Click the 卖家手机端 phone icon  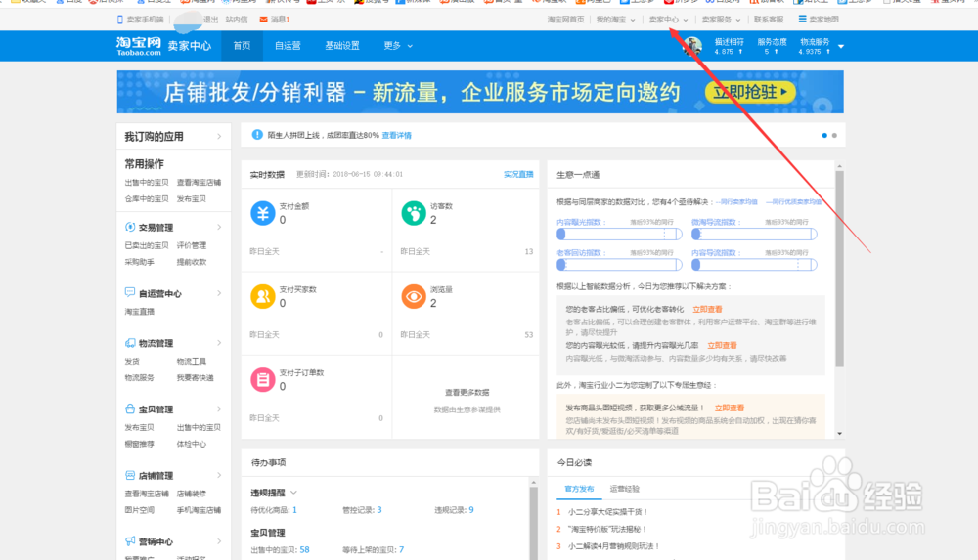(119, 20)
